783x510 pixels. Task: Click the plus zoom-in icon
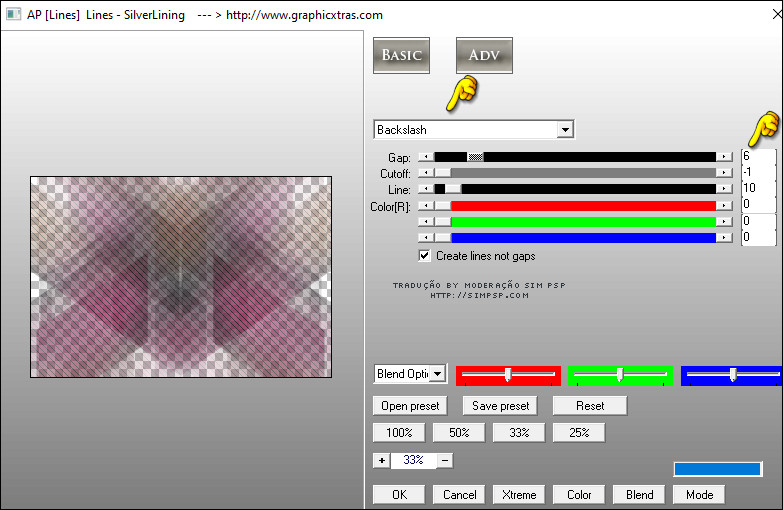point(381,460)
